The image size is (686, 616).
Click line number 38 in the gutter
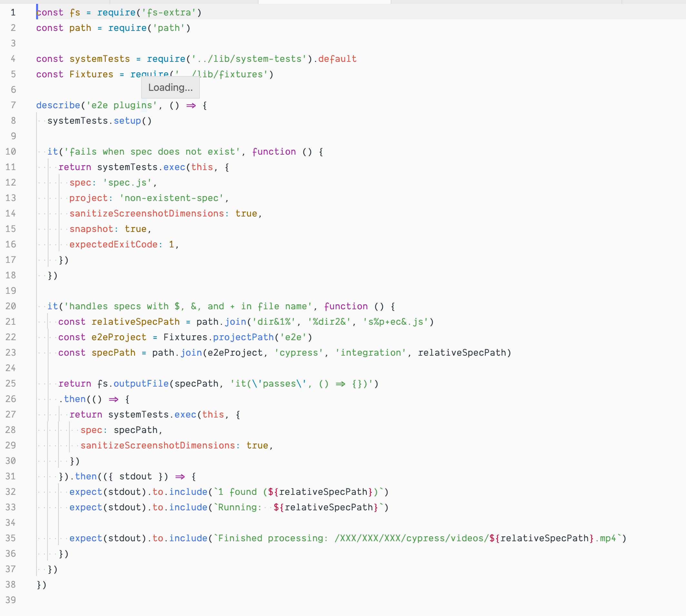11,584
